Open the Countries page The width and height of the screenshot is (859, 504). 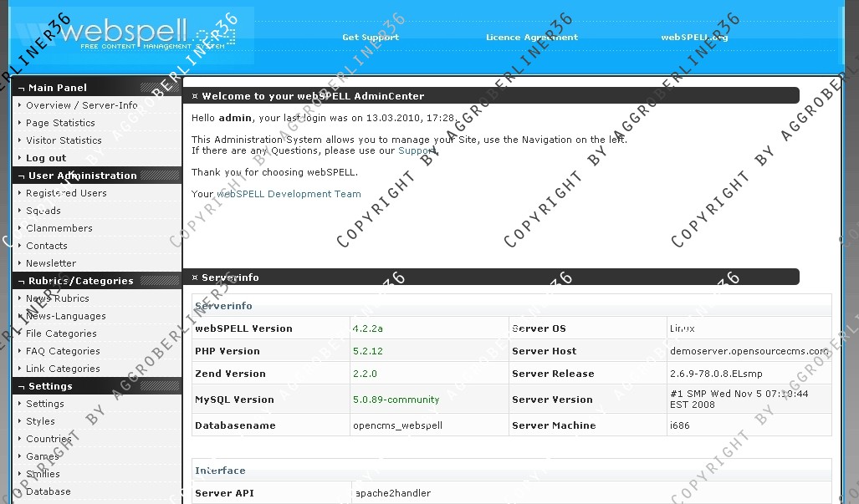point(49,438)
